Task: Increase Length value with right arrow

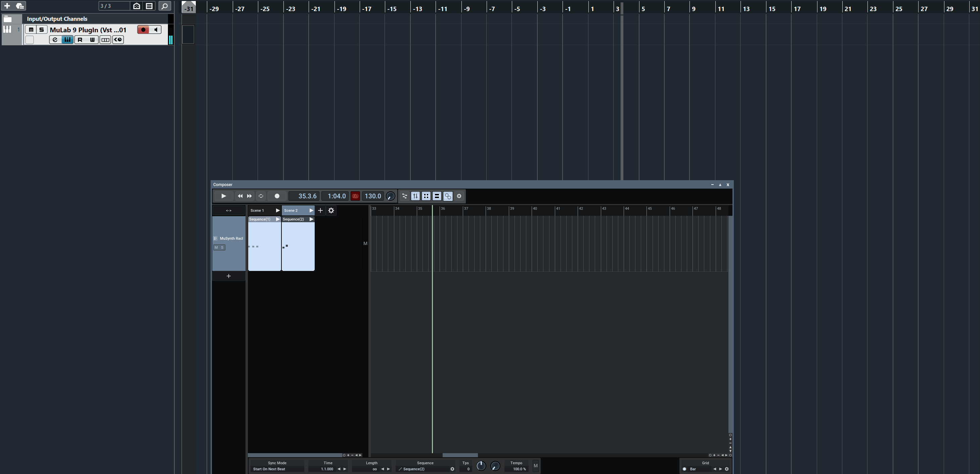Action: point(389,469)
